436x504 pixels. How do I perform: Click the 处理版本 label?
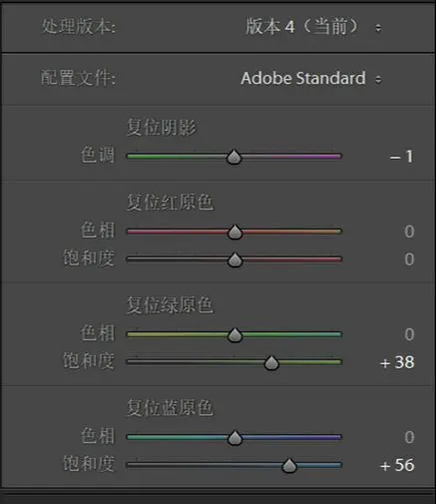(79, 26)
